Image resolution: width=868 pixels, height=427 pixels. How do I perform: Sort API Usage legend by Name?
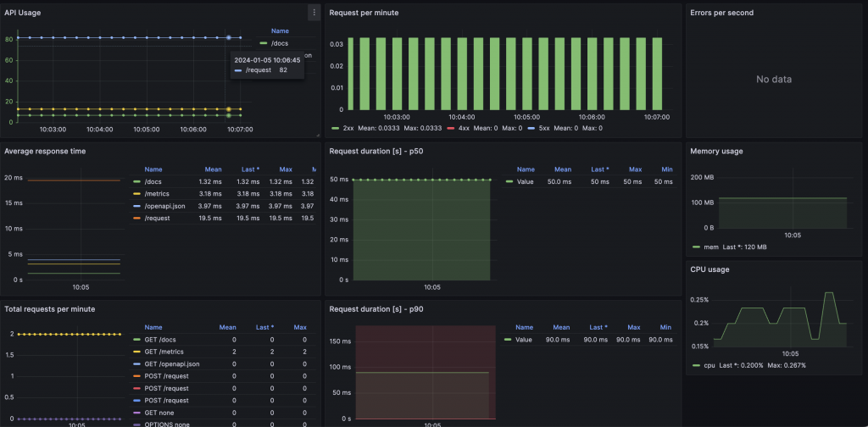click(x=280, y=31)
